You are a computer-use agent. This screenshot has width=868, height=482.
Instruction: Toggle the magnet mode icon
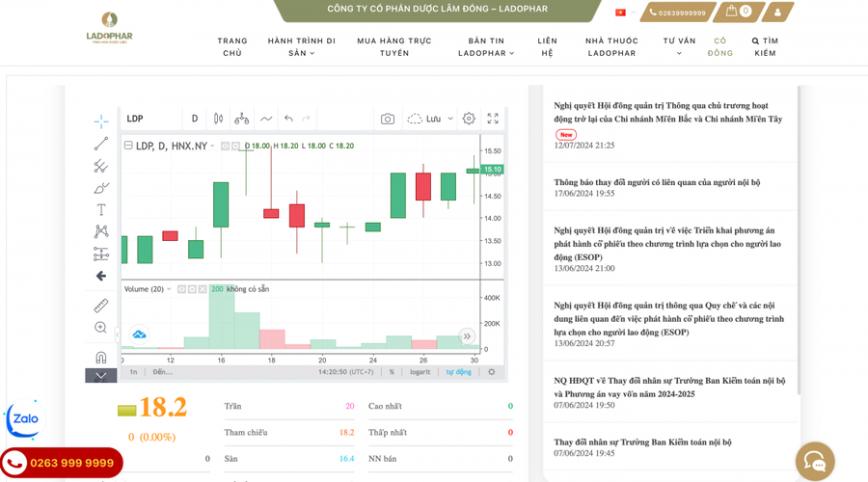point(100,358)
